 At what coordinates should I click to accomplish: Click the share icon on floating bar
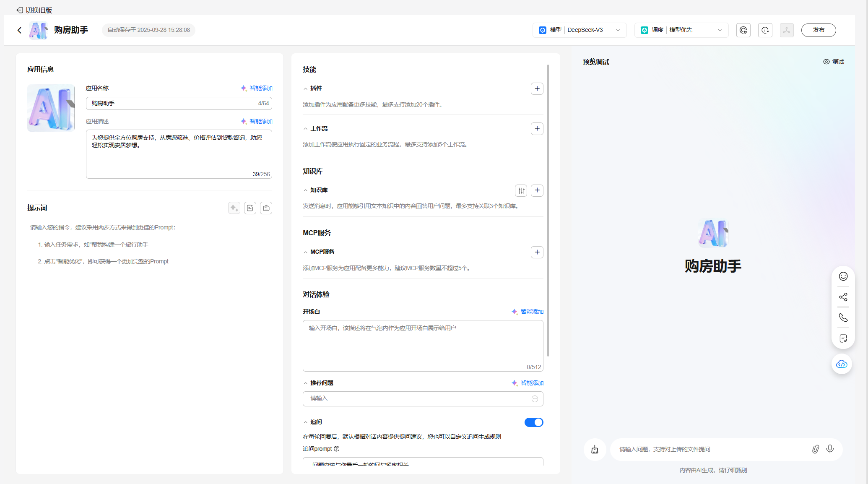(x=843, y=297)
